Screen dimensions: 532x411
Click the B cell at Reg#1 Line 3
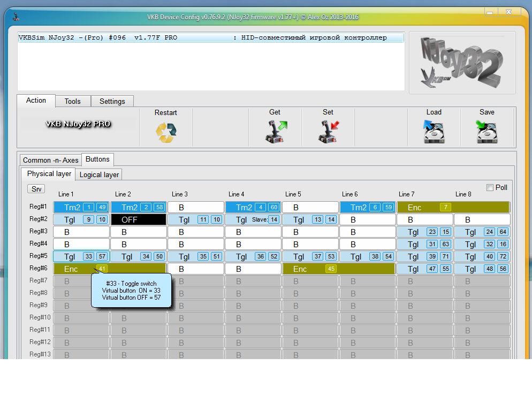tap(196, 207)
